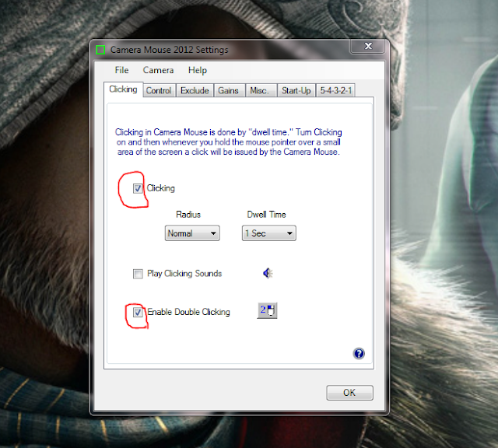The height and width of the screenshot is (448, 498).
Task: Click the Dwell Time label text
Action: coord(266,215)
